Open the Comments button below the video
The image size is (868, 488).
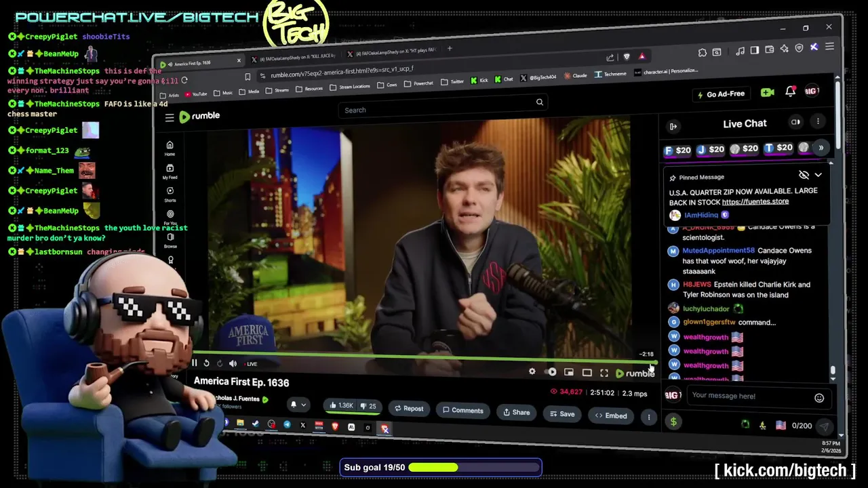463,410
